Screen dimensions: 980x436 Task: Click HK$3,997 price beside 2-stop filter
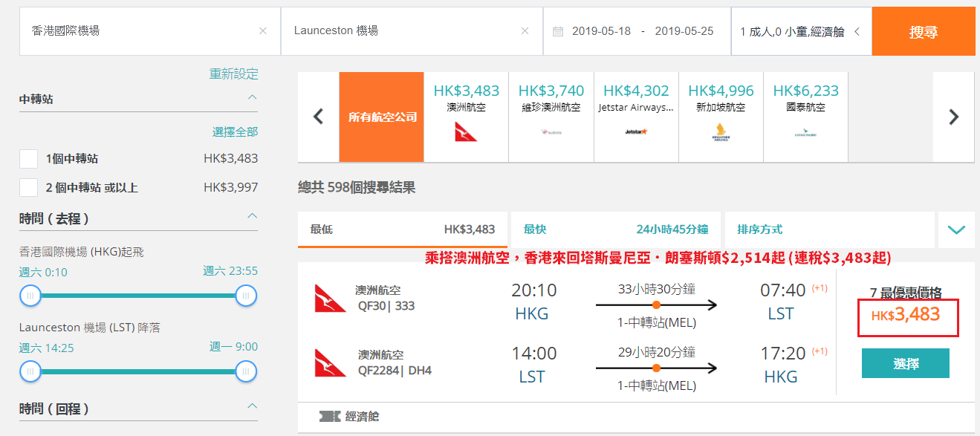tap(231, 187)
